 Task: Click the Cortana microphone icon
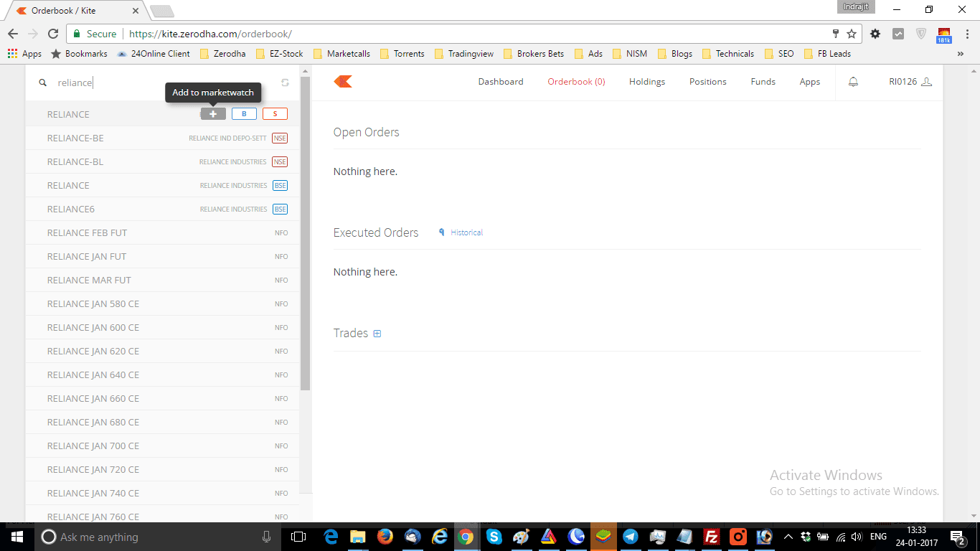(267, 537)
